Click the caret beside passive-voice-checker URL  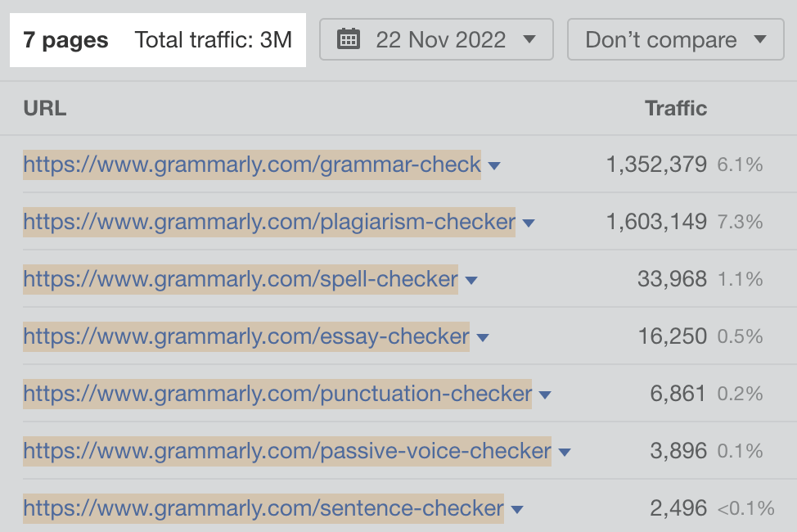564,451
